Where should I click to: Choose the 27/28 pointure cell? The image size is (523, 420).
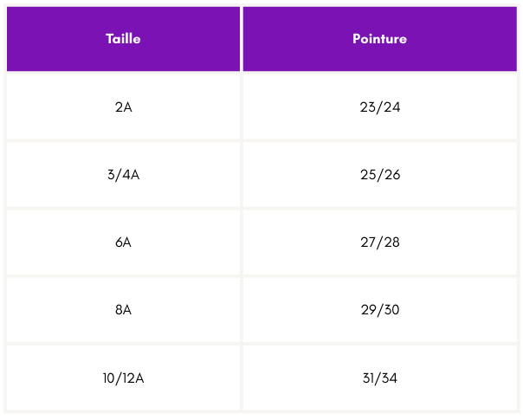[x=379, y=242]
